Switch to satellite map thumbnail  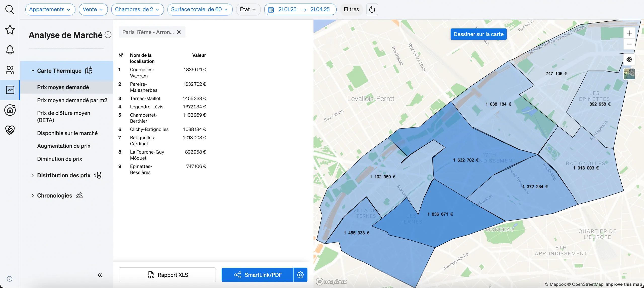629,74
